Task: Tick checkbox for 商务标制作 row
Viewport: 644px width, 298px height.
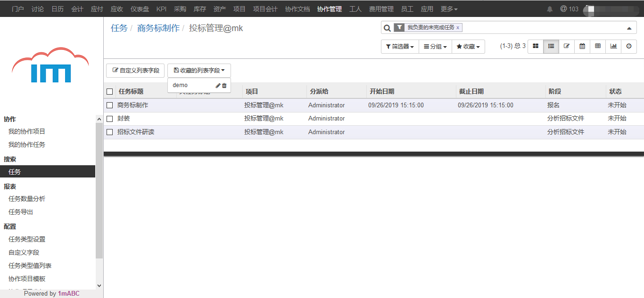Action: coord(110,105)
